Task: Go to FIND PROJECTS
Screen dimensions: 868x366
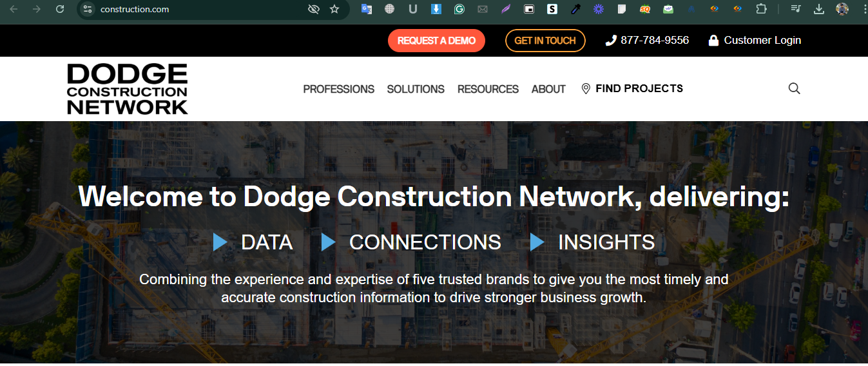Action: 632,89
